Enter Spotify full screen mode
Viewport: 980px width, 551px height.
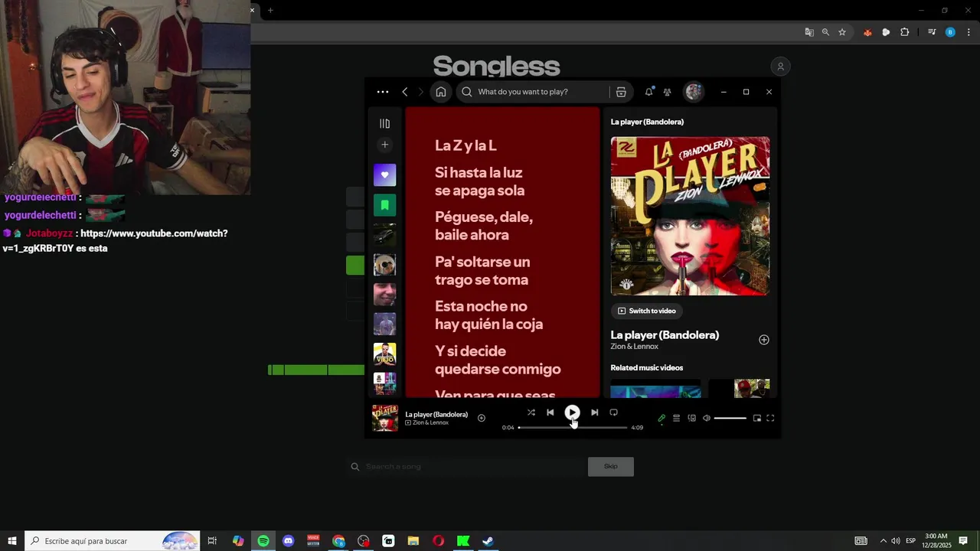770,419
